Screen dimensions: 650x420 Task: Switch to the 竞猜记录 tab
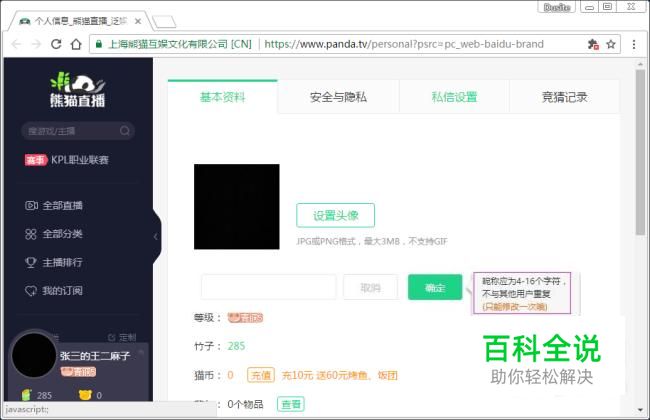(x=565, y=97)
